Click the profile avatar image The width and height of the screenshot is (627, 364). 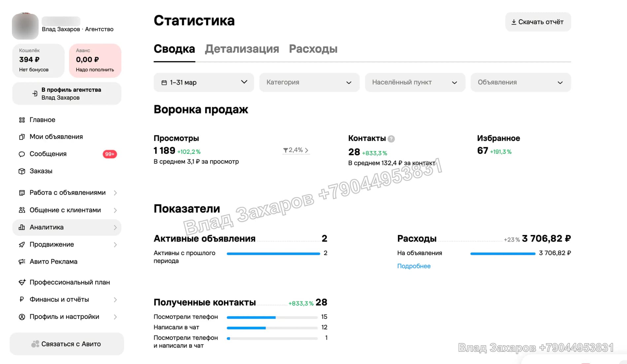point(25,26)
